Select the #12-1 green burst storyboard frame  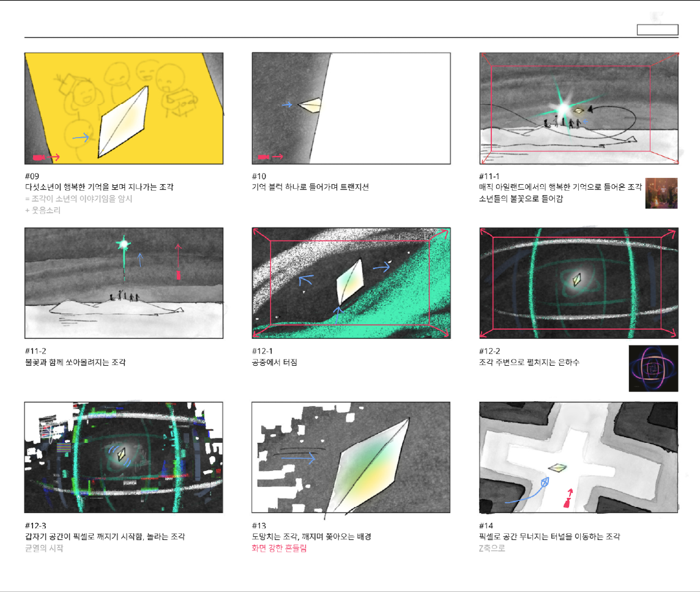coord(351,283)
